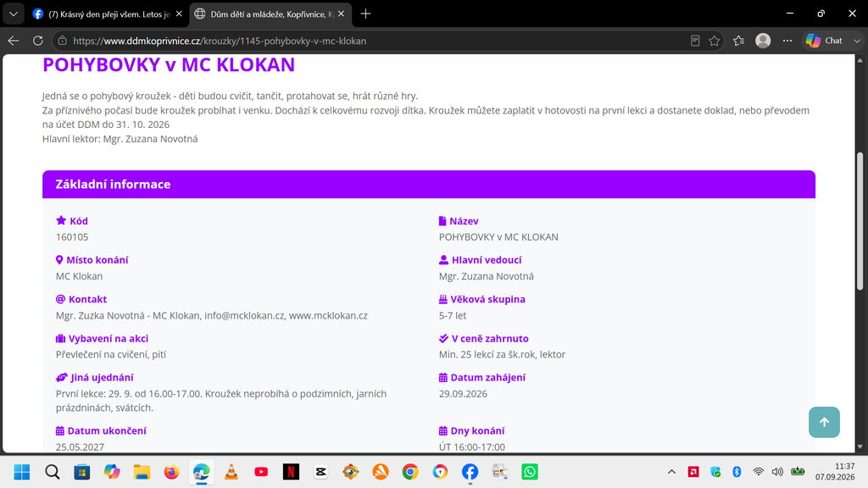This screenshot has width=868, height=488.
Task: Launch Google Chrome from the taskbar
Action: pos(410,472)
